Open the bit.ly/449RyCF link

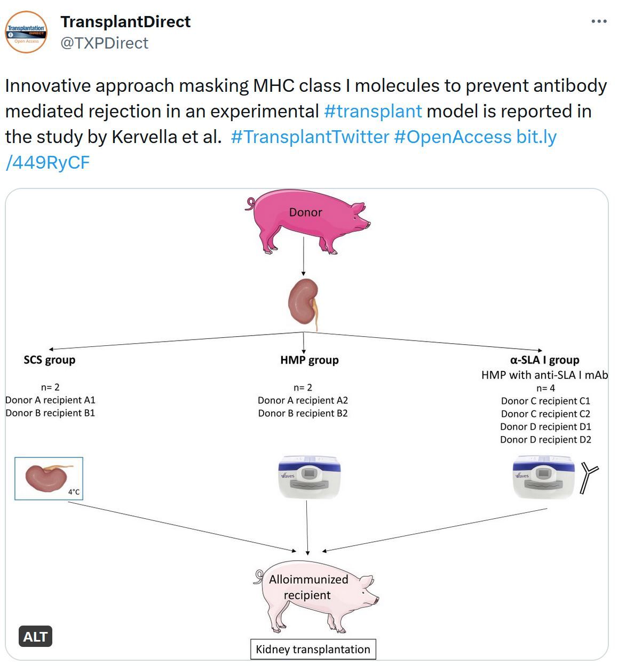click(x=281, y=149)
